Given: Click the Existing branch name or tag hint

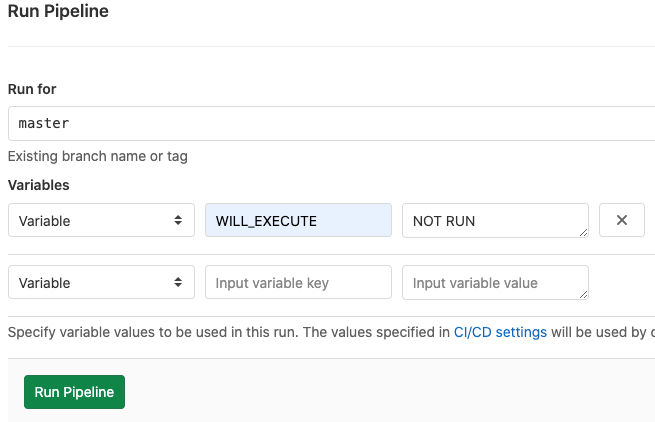Looking at the screenshot, I should pyautogui.click(x=97, y=156).
